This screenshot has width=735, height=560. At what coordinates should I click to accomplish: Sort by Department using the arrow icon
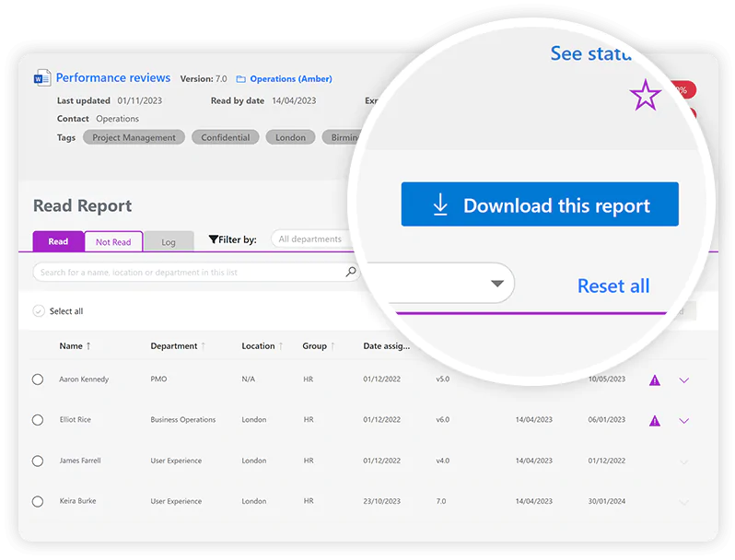(203, 346)
